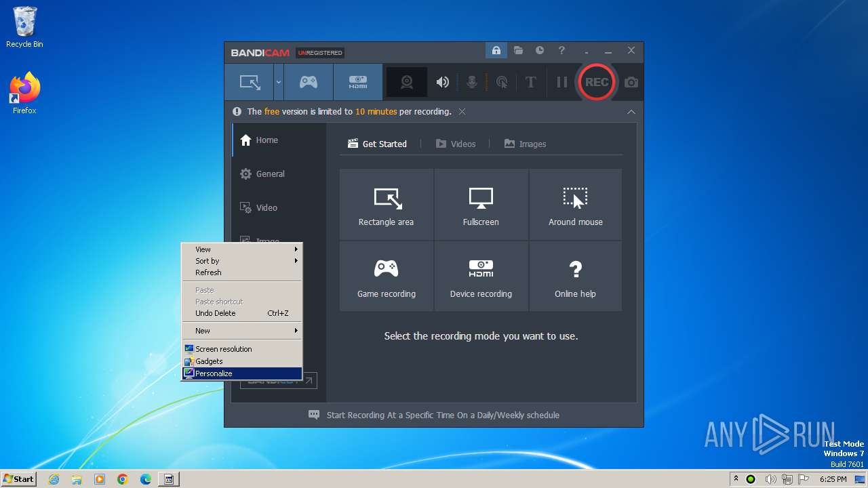The image size is (868, 488).
Task: Select Personalize in context menu
Action: (x=241, y=373)
